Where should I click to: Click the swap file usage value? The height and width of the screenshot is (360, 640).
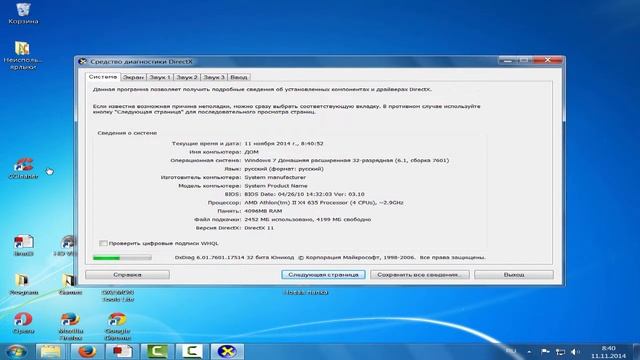[x=308, y=220]
